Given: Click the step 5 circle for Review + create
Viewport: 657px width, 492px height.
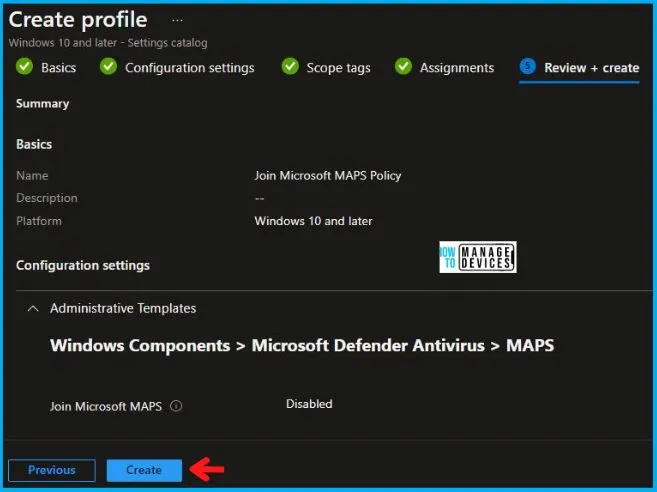Looking at the screenshot, I should 528,66.
